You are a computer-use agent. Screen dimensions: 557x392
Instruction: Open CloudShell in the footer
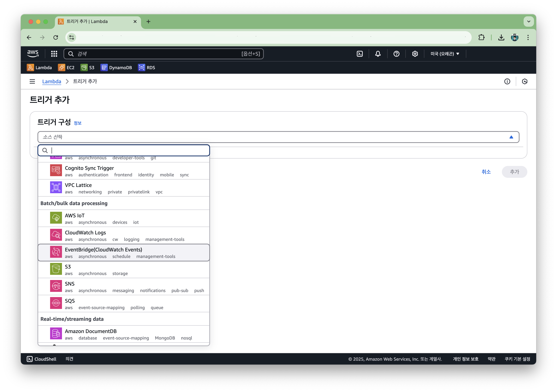[x=42, y=359]
